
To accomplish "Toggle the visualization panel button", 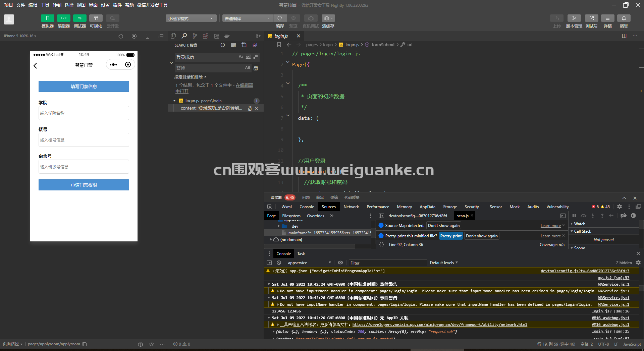I will 96,18.
